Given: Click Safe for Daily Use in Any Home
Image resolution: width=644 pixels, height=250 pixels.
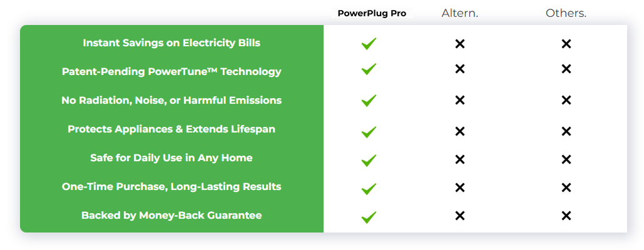Looking at the screenshot, I should (171, 158).
